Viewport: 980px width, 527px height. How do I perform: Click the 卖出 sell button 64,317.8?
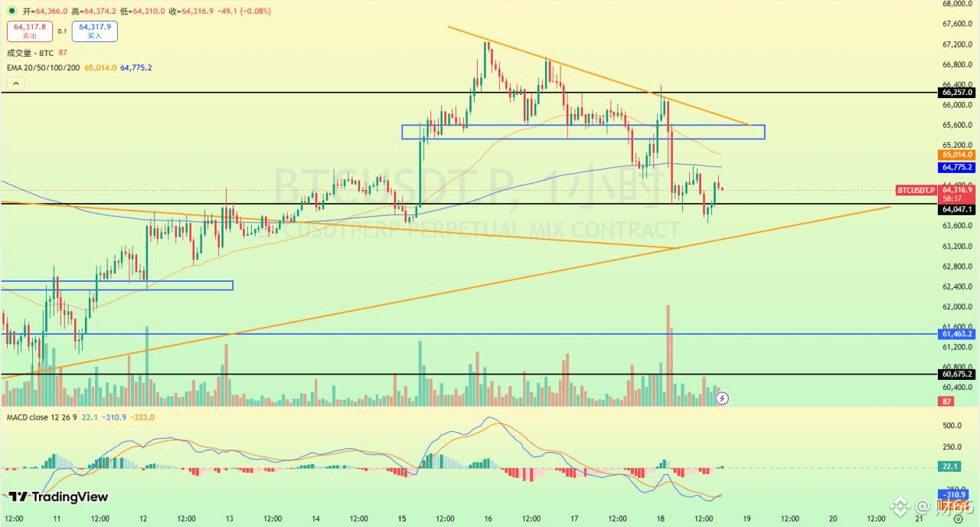pyautogui.click(x=30, y=31)
